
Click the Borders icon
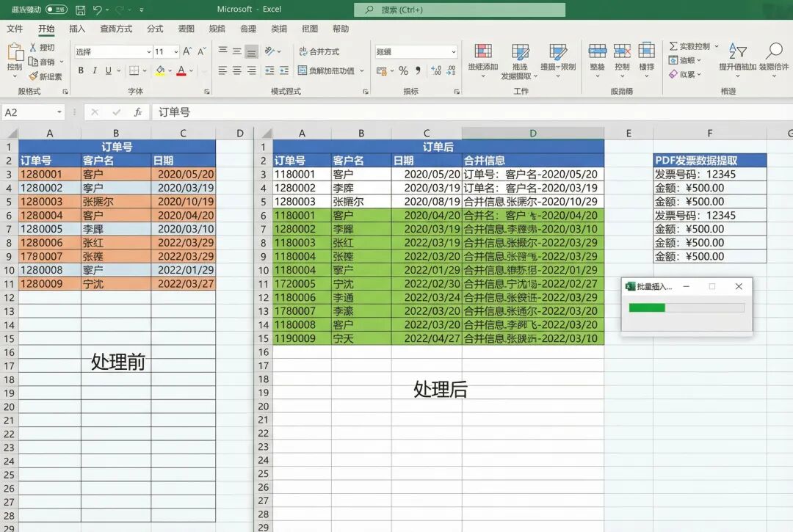coord(134,70)
